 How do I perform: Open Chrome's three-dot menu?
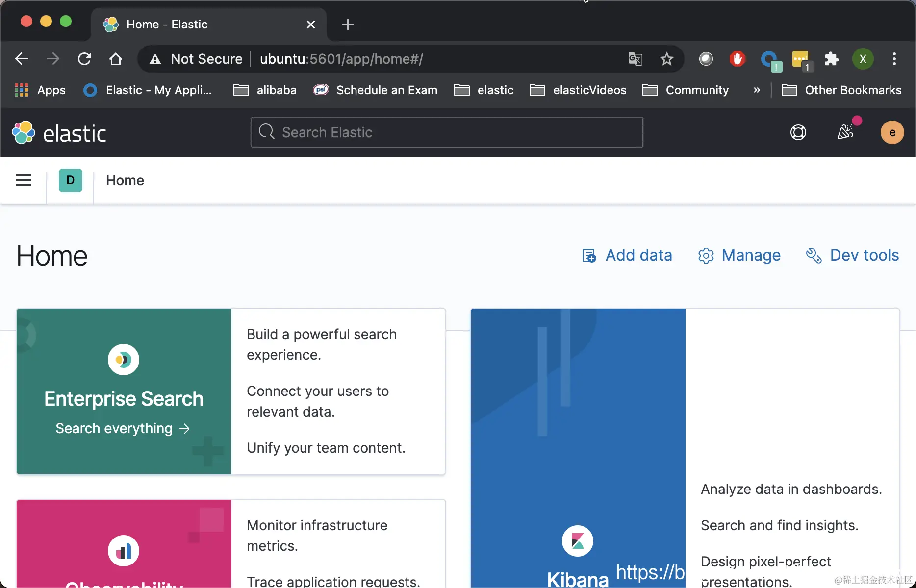[x=894, y=59]
